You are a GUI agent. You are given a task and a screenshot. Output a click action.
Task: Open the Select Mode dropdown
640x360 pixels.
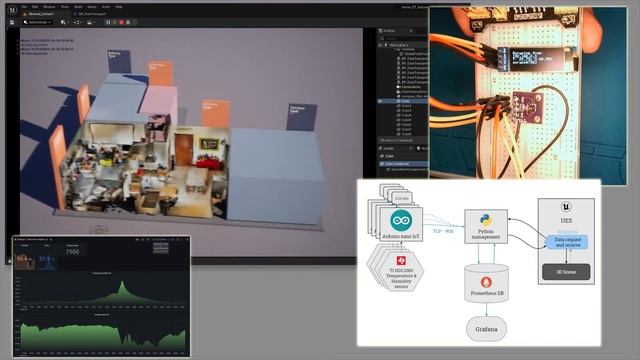pos(38,22)
